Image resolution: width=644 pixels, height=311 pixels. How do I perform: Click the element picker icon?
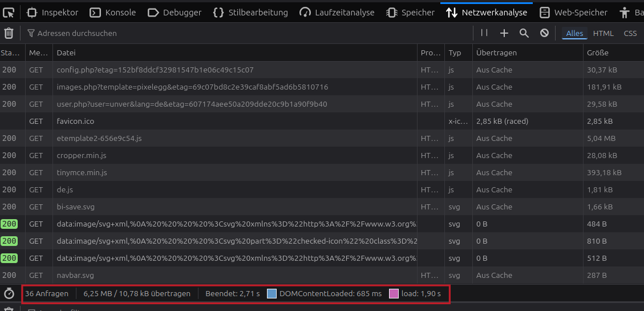tap(9, 12)
